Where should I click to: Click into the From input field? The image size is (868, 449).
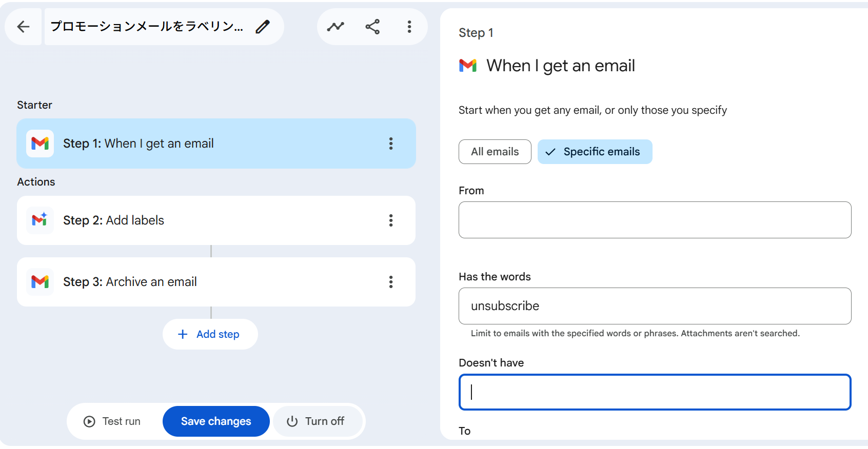coord(655,220)
